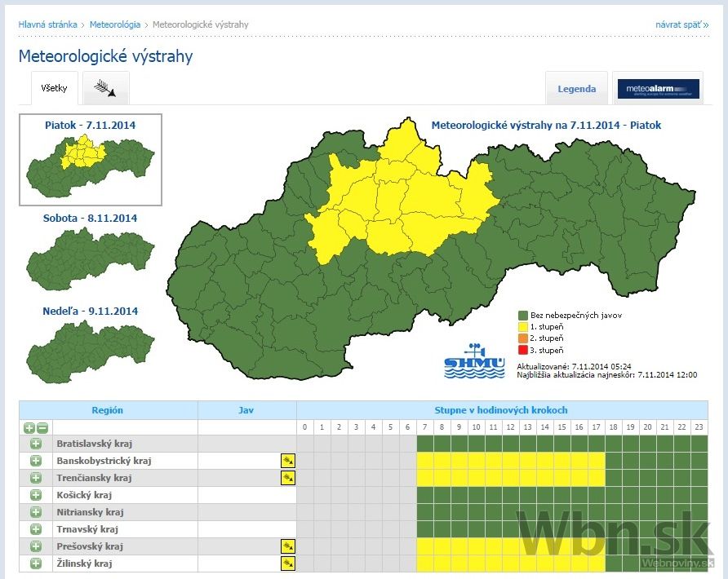Click yellow cell for Banskobystrický kraj hour 7
Image resolution: width=728 pixels, height=579 pixels.
tap(425, 461)
